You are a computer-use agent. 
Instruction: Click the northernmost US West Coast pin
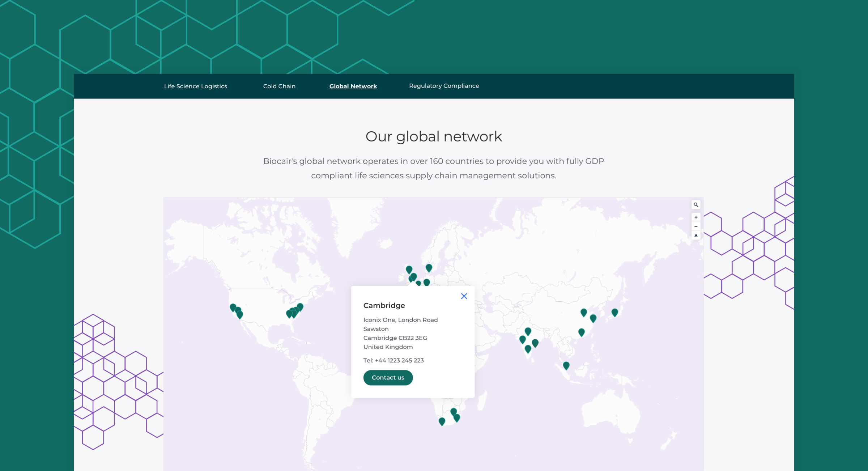pos(233,307)
